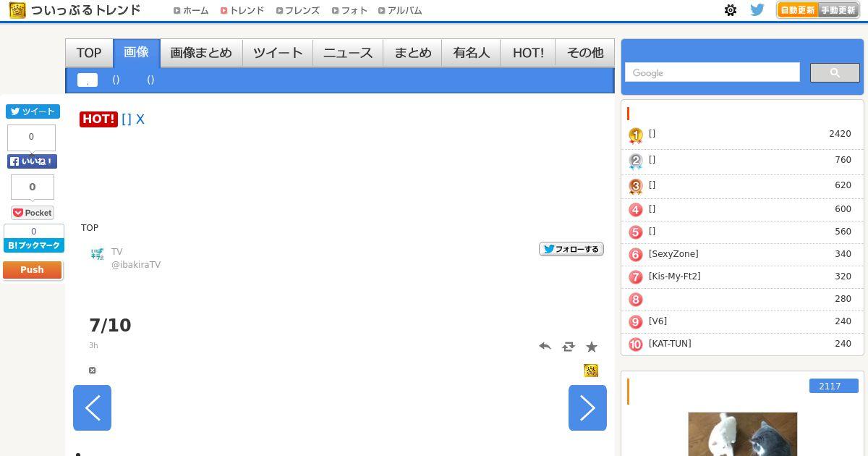Click the retweet icon on tweet
Viewport: 868px width, 456px height.
point(569,347)
